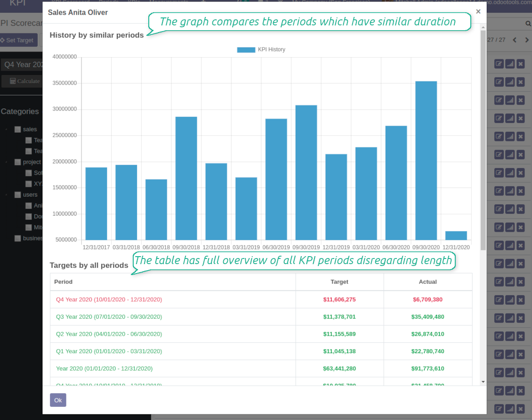Tick the Mit… checkbox under users
This screenshot has width=532, height=420.
click(29, 227)
